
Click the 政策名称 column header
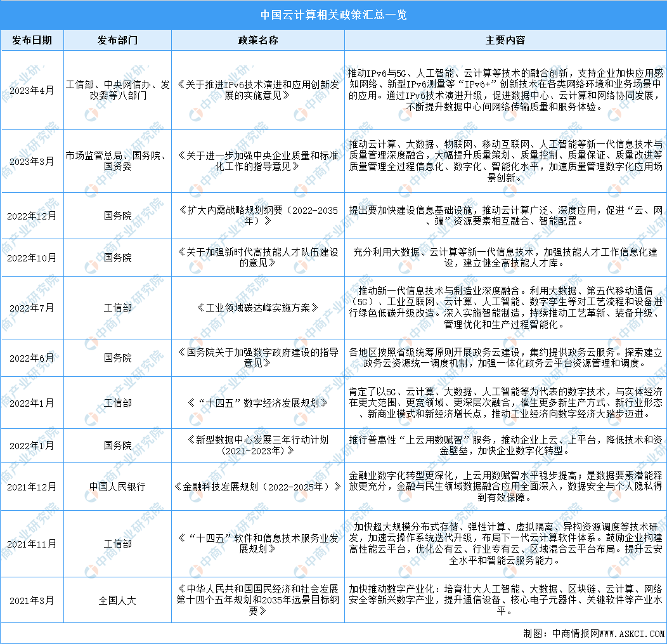[258, 40]
